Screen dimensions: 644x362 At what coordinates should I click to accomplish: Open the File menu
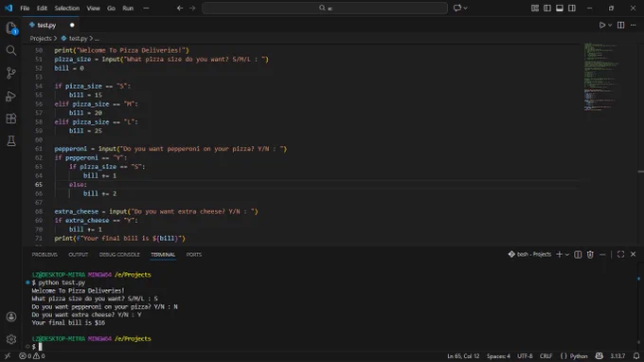coord(25,8)
